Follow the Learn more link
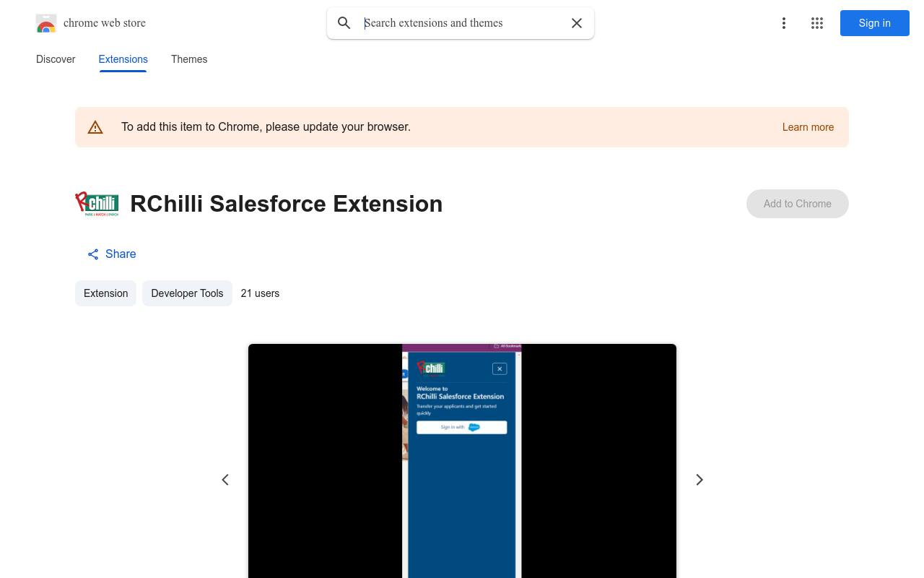Screen dimensions: 924x578 tap(808, 127)
